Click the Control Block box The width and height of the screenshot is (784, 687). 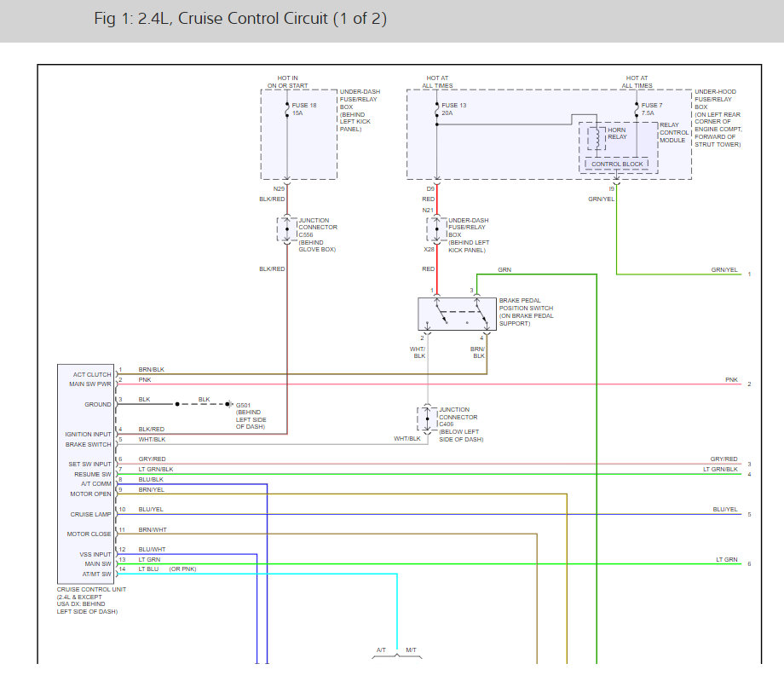point(617,164)
